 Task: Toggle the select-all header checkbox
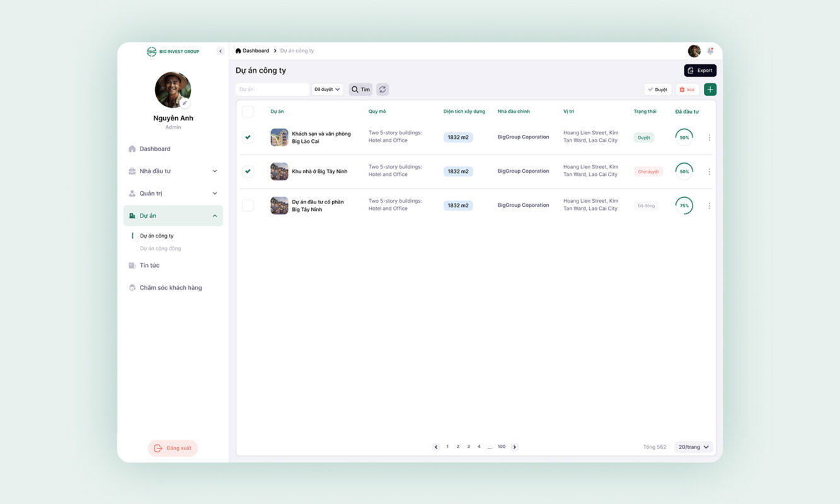248,112
